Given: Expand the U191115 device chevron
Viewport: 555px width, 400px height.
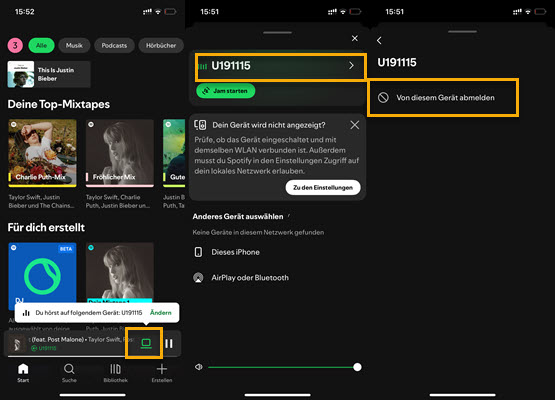Looking at the screenshot, I should tap(351, 65).
